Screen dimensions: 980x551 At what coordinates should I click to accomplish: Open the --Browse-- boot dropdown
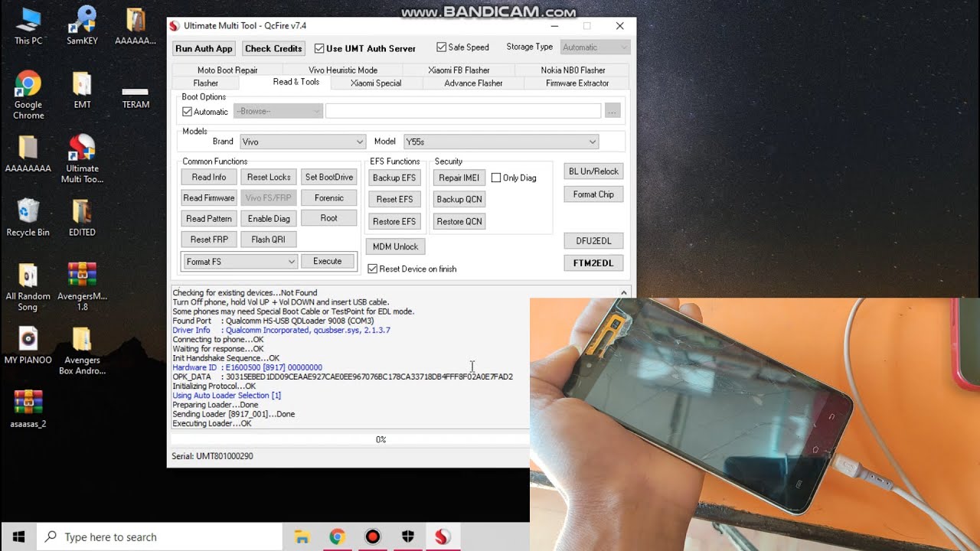(x=278, y=112)
